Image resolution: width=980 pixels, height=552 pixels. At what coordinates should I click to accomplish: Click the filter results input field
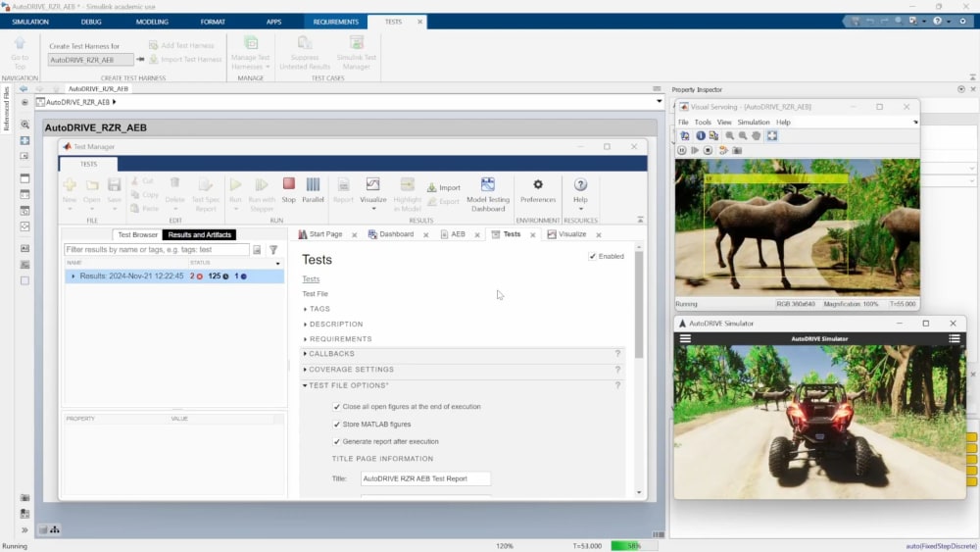156,249
